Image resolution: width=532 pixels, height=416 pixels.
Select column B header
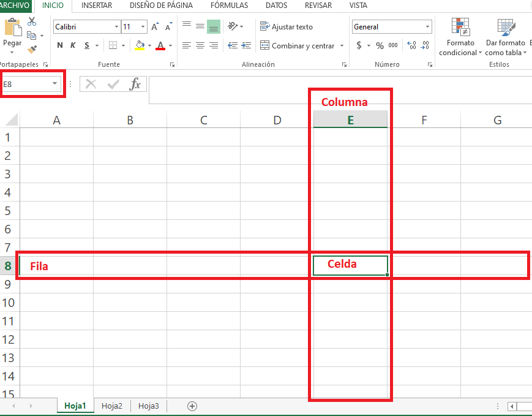point(130,120)
